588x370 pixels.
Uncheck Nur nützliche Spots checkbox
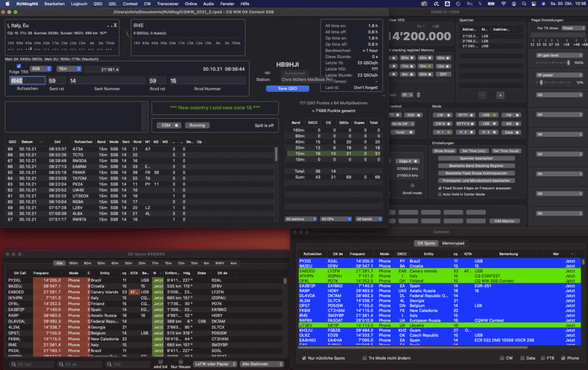point(304,358)
